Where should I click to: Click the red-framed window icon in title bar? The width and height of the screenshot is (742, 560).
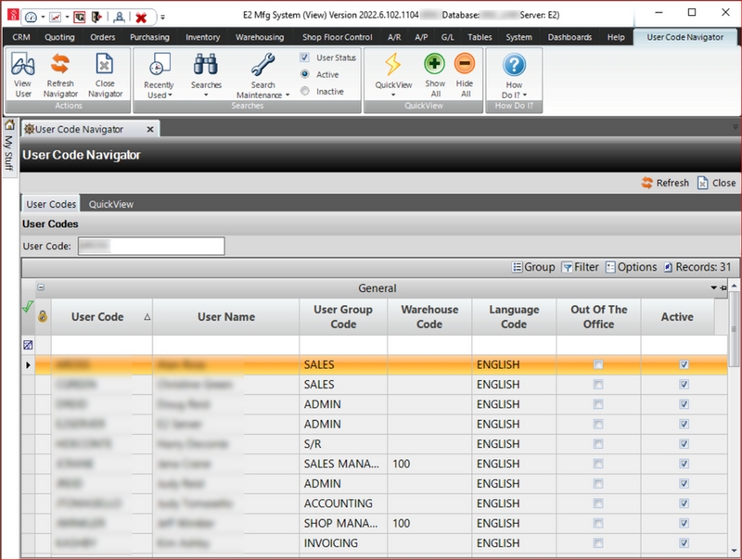click(80, 18)
